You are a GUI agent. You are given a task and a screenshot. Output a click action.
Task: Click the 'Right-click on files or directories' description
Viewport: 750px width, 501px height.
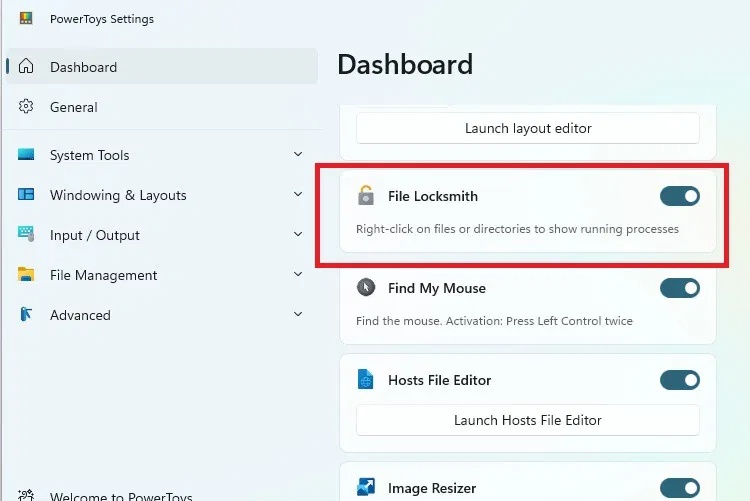[x=517, y=229]
